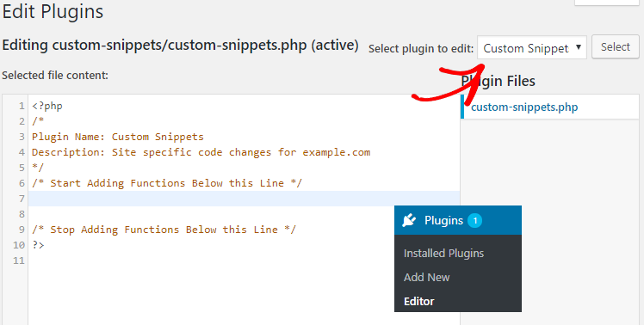The width and height of the screenshot is (644, 325).
Task: Click the closing ?> tag on line 10
Action: (x=38, y=245)
